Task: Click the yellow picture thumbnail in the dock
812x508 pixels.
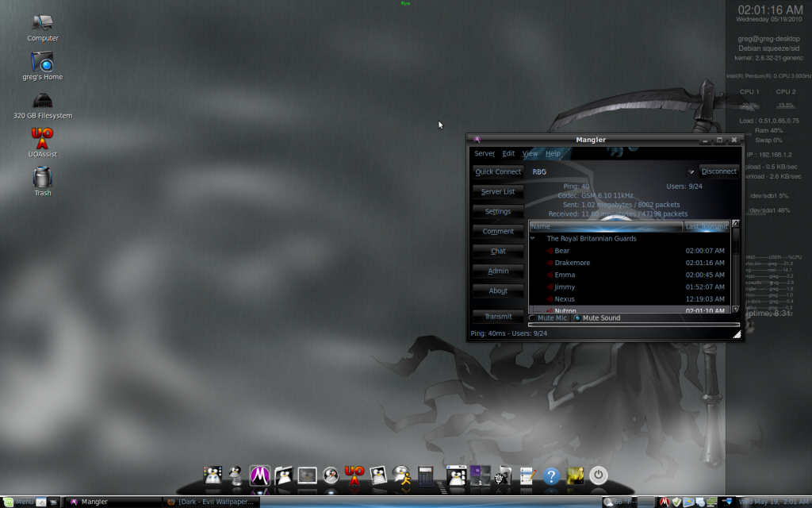Action: click(x=575, y=475)
